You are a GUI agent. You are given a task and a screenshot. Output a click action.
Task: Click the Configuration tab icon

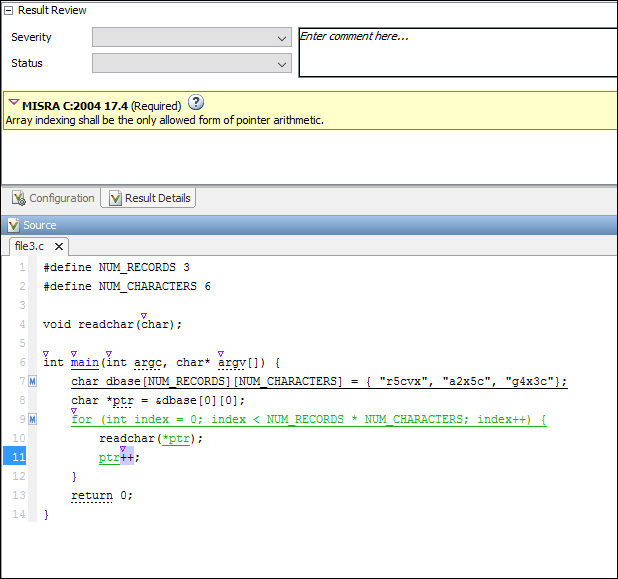pos(19,198)
